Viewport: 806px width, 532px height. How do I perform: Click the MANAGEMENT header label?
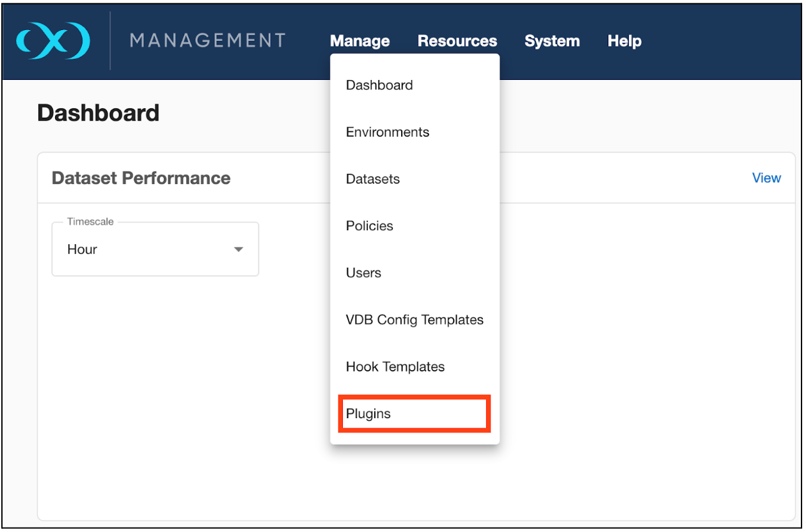(x=207, y=40)
